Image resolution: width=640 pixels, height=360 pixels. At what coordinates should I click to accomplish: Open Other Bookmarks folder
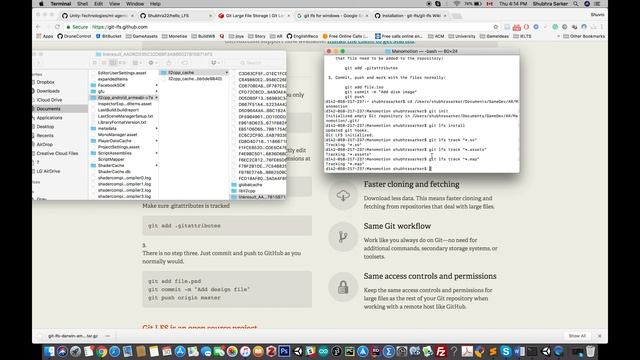click(x=584, y=36)
